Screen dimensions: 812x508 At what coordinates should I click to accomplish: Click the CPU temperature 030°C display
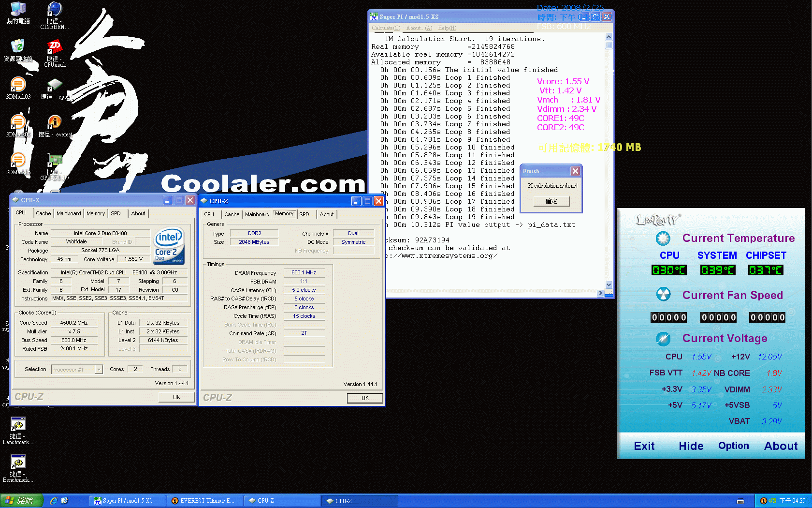[x=669, y=270]
